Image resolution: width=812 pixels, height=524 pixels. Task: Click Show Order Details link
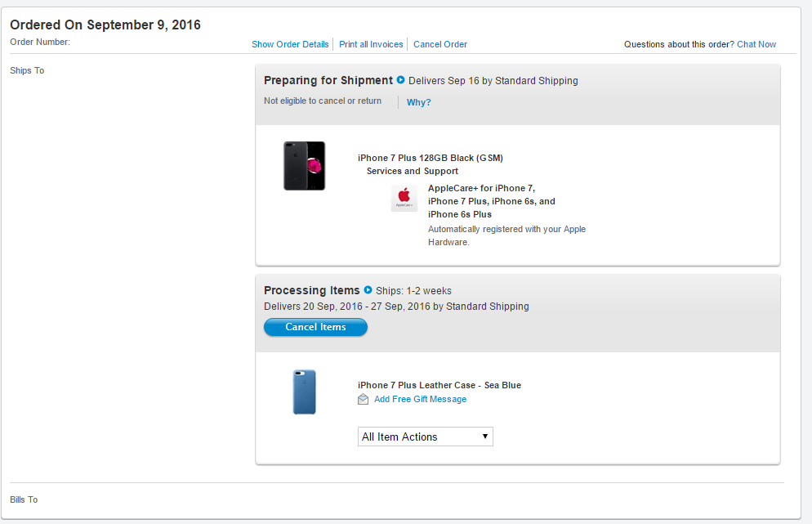290,44
